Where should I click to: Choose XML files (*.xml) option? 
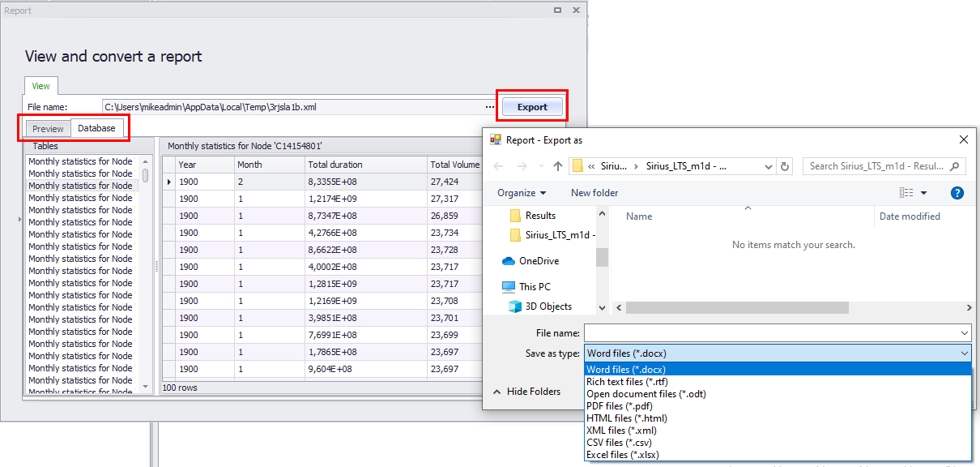778,431
